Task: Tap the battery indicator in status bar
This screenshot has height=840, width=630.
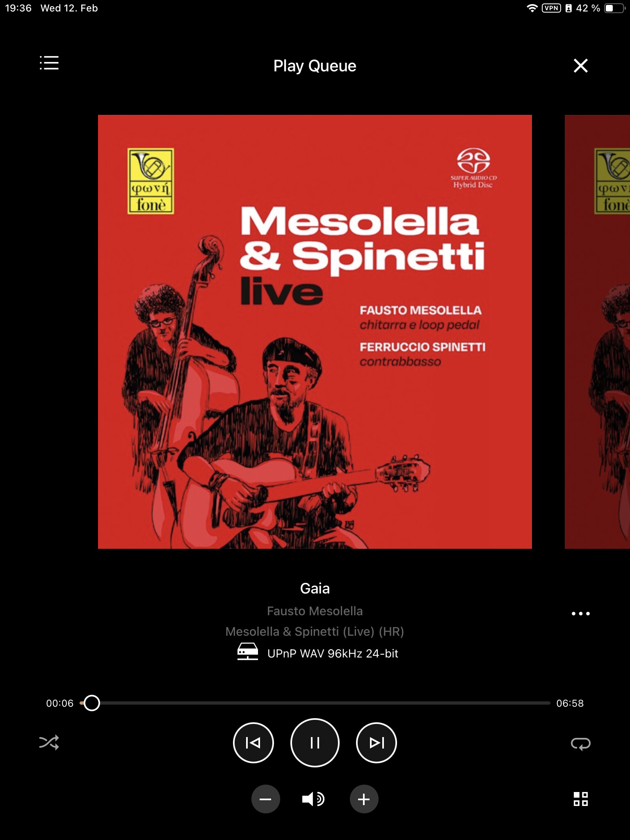Action: [614, 8]
